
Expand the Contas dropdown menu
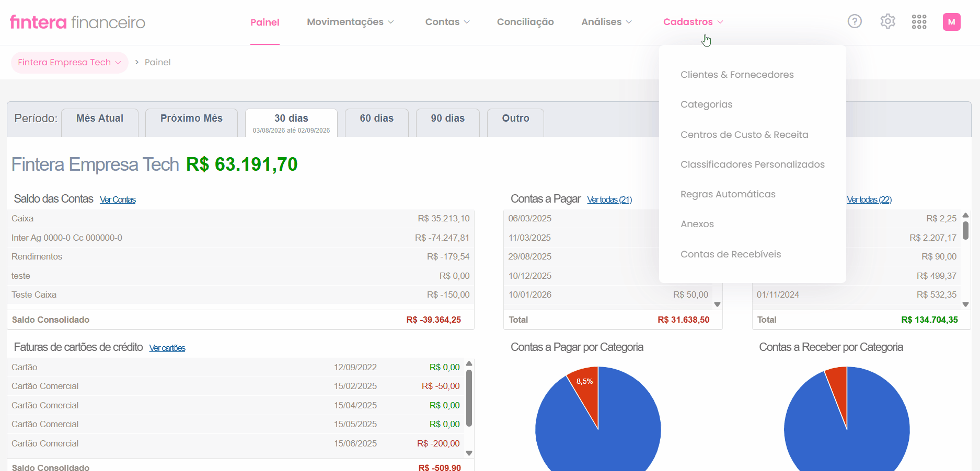tap(447, 22)
